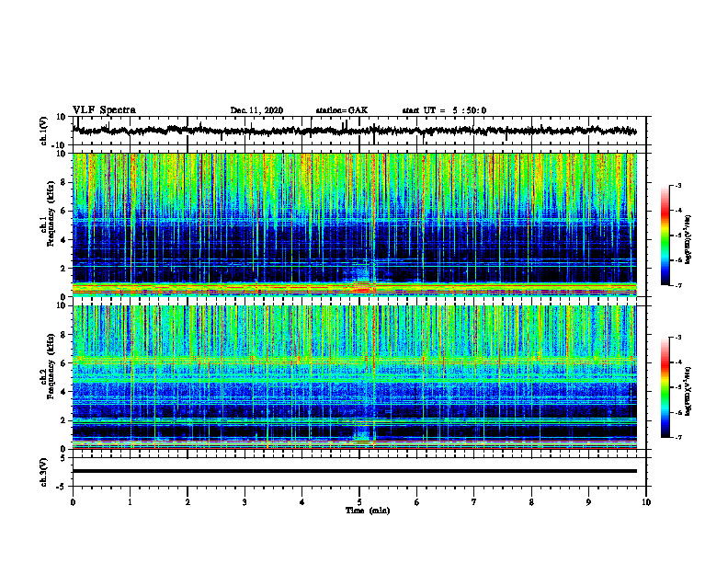The height and width of the screenshot is (563, 728).
Task: Click time axis tick label '0'
Action: [73, 502]
